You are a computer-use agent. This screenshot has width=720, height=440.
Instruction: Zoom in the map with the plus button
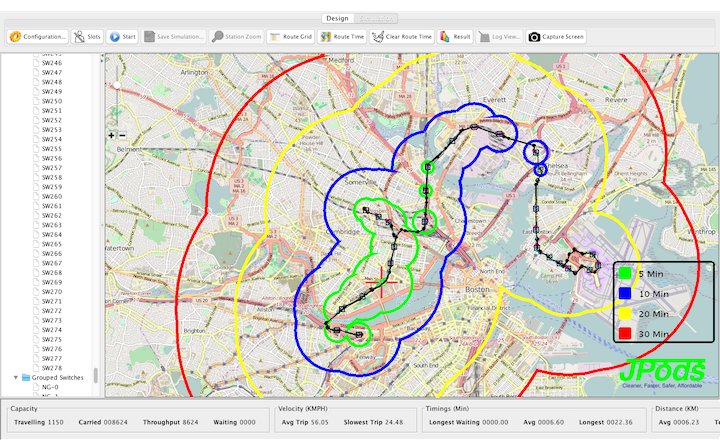pyautogui.click(x=112, y=135)
